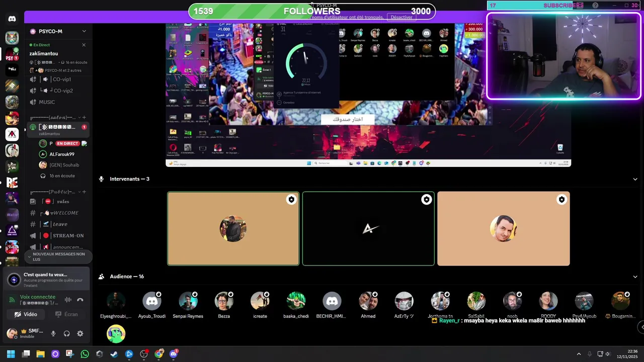The width and height of the screenshot is (644, 362).
Task: Open Discord direct messages home icon
Action: pyautogui.click(x=12, y=19)
